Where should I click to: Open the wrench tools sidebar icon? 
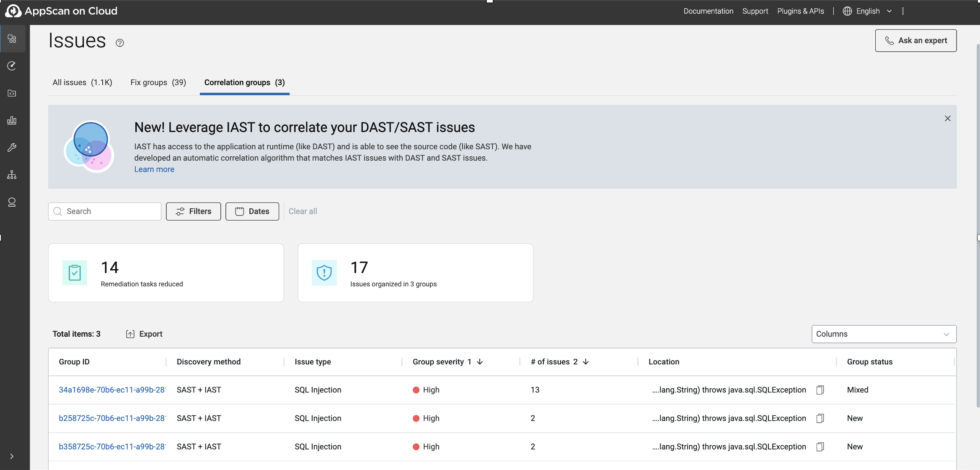pos(12,148)
